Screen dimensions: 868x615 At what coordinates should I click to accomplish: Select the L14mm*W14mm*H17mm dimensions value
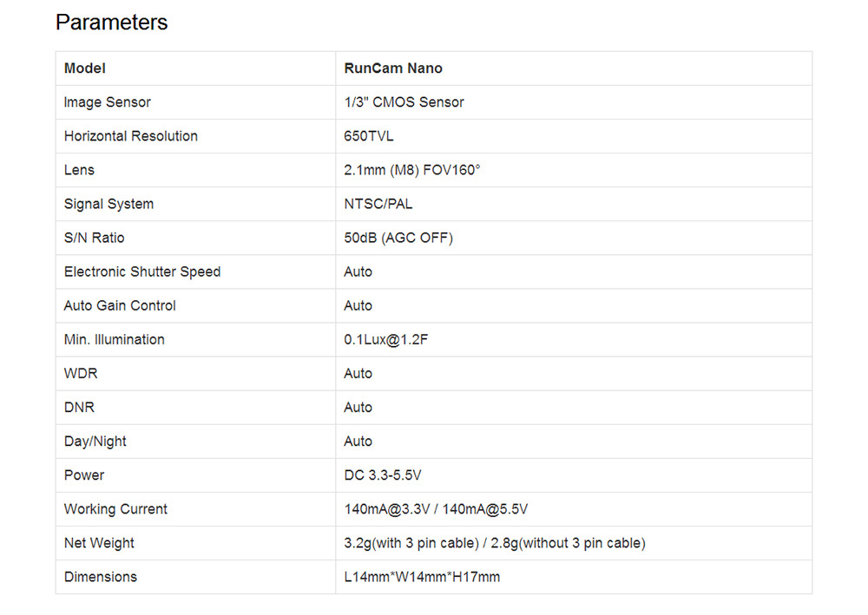[422, 577]
